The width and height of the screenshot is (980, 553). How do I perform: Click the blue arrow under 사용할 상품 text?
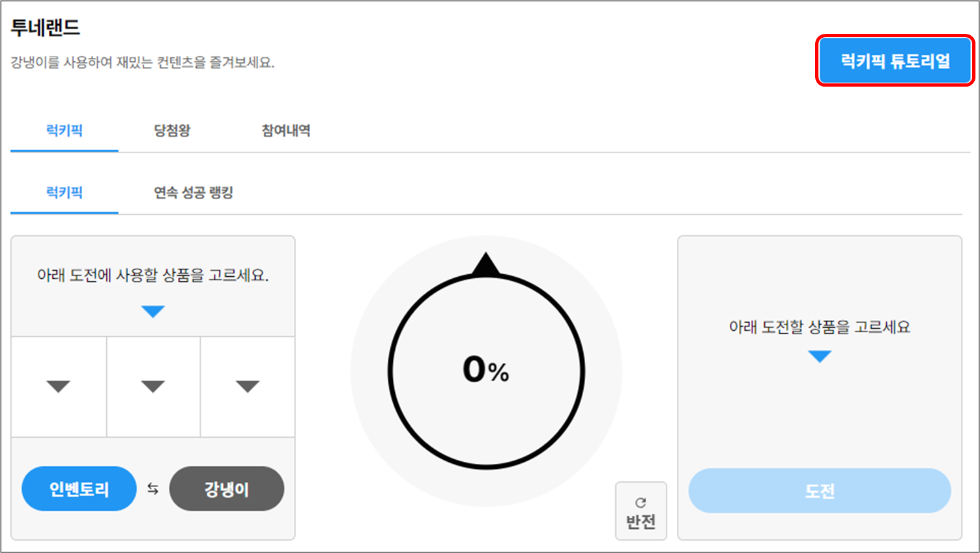click(153, 311)
